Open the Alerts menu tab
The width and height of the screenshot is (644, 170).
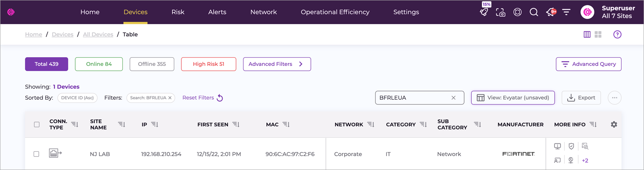(x=217, y=12)
